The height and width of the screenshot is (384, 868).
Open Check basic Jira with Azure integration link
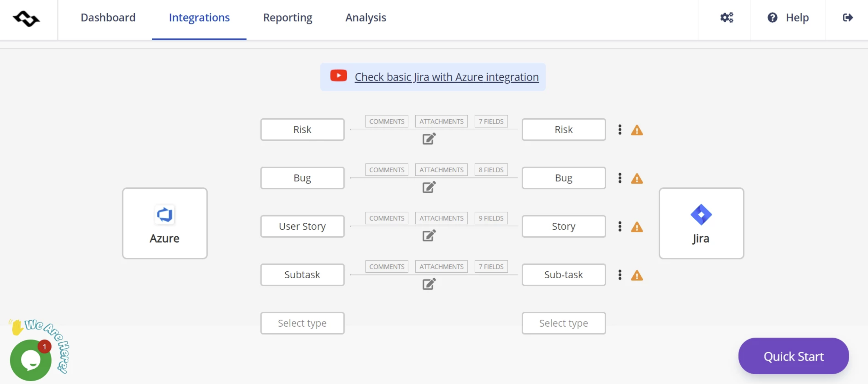click(446, 77)
